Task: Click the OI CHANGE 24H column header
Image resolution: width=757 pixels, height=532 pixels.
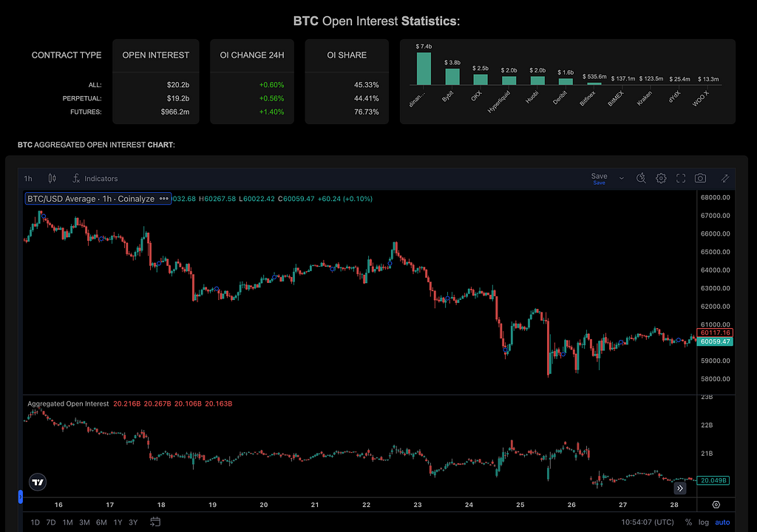Action: (x=252, y=55)
